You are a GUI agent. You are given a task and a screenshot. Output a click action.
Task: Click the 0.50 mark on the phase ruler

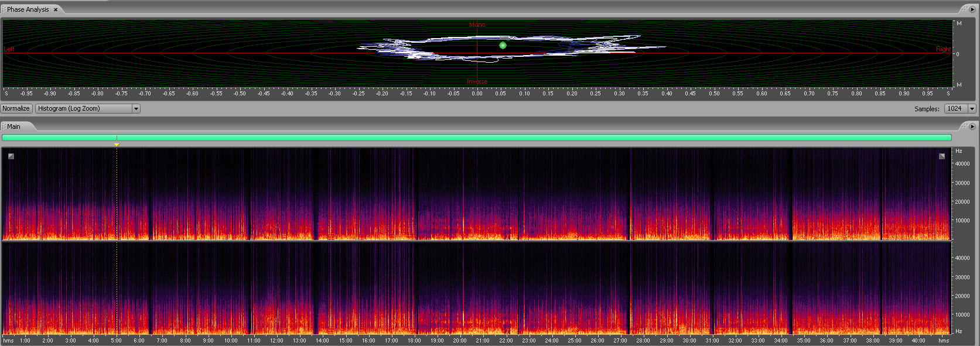[714, 93]
